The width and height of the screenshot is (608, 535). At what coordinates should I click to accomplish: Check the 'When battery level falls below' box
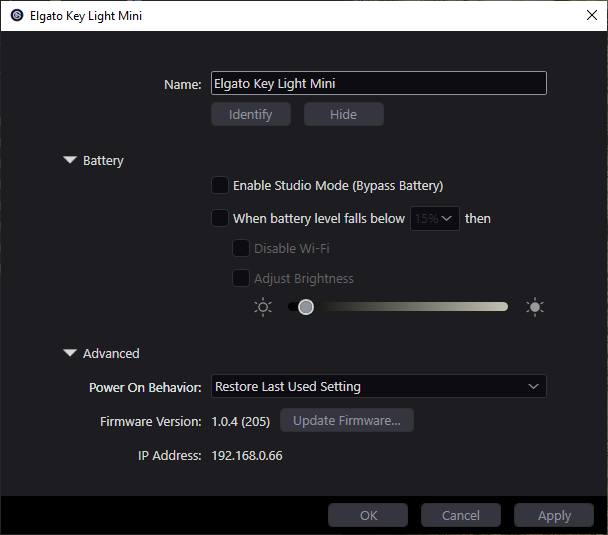coord(220,218)
